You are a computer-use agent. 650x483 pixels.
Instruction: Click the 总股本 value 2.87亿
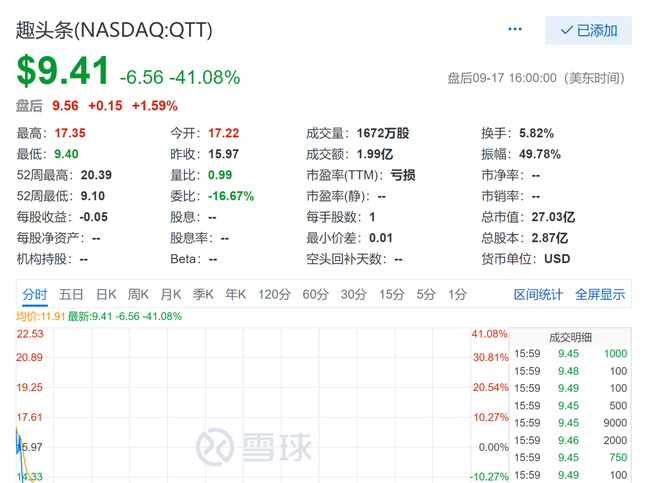click(x=550, y=238)
